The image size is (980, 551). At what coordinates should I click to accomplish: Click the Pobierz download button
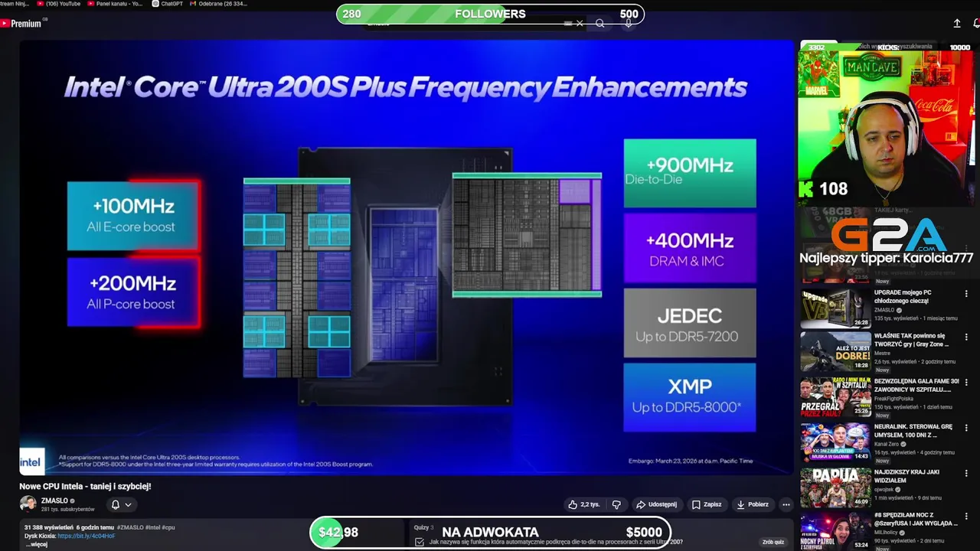click(x=753, y=504)
